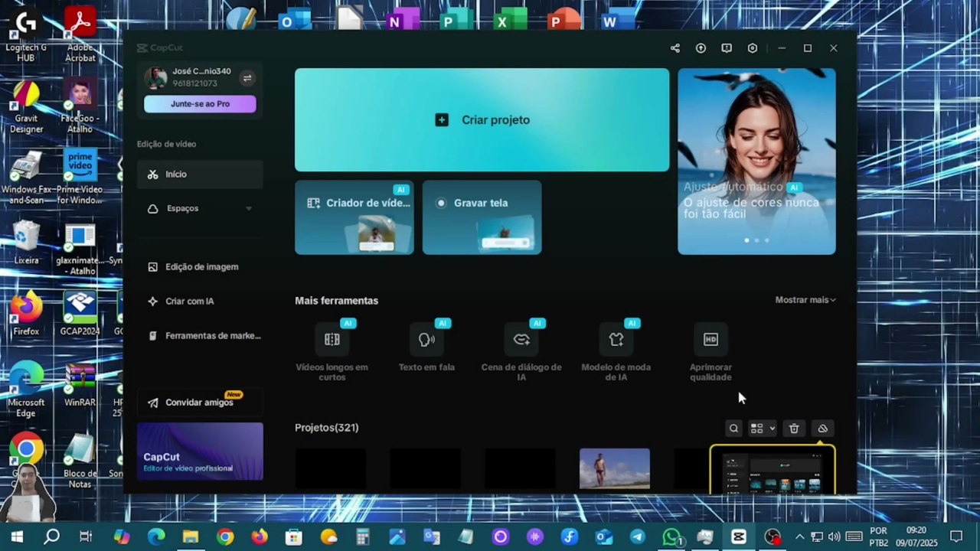Open File Explorer from the taskbar
980x551 pixels.
point(190,536)
